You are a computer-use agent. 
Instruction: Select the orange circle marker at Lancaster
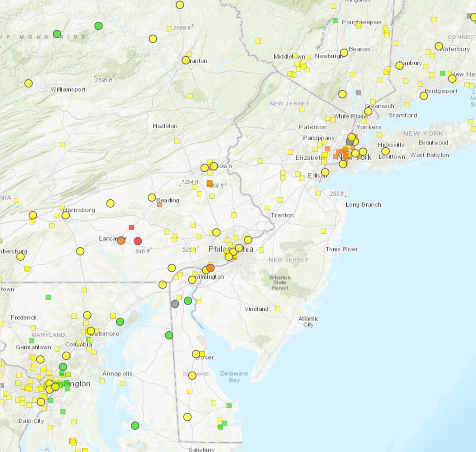(121, 240)
